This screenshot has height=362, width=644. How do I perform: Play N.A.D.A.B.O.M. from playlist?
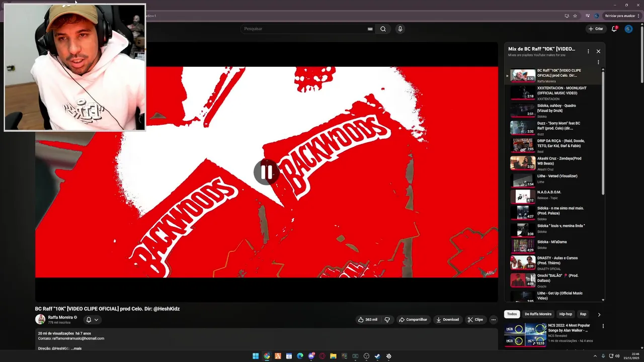[x=552, y=196]
